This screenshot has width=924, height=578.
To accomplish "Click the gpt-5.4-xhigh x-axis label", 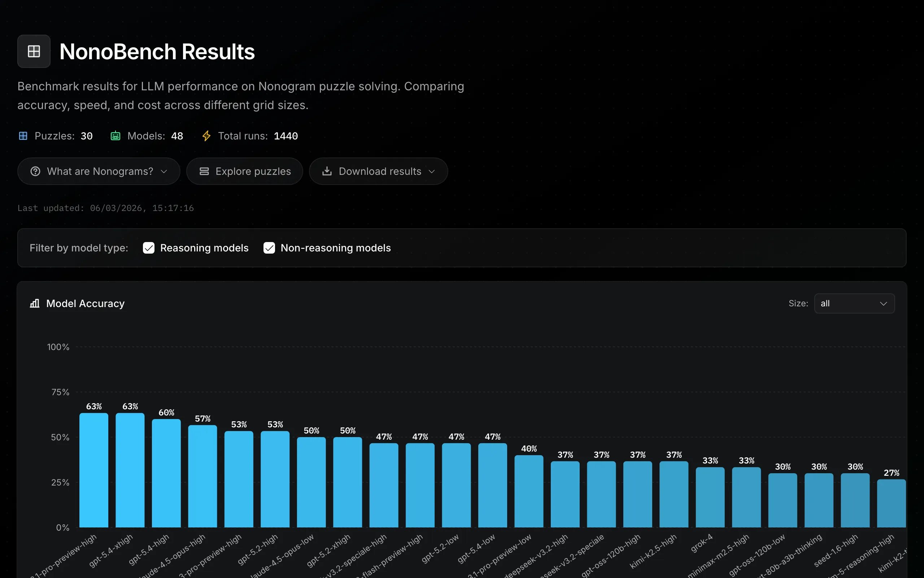I will [x=111, y=551].
